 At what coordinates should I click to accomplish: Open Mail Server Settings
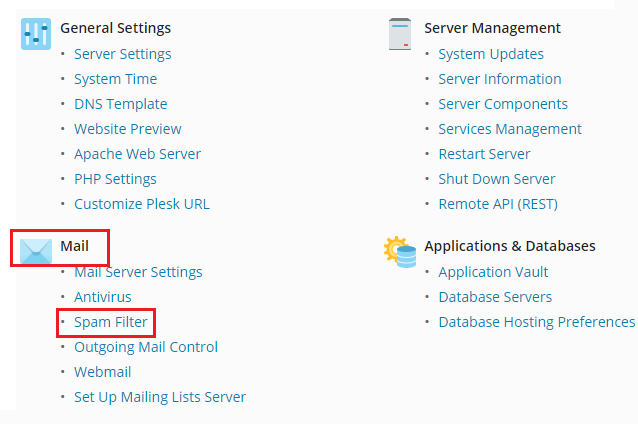pyautogui.click(x=138, y=272)
